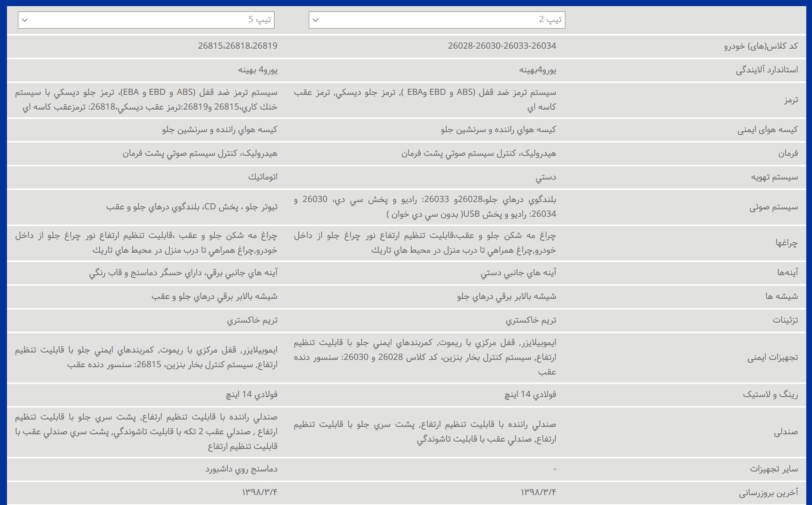The height and width of the screenshot is (505, 812).
Task: Click the تجهیزات ایمنی row label
Action: [x=773, y=358]
